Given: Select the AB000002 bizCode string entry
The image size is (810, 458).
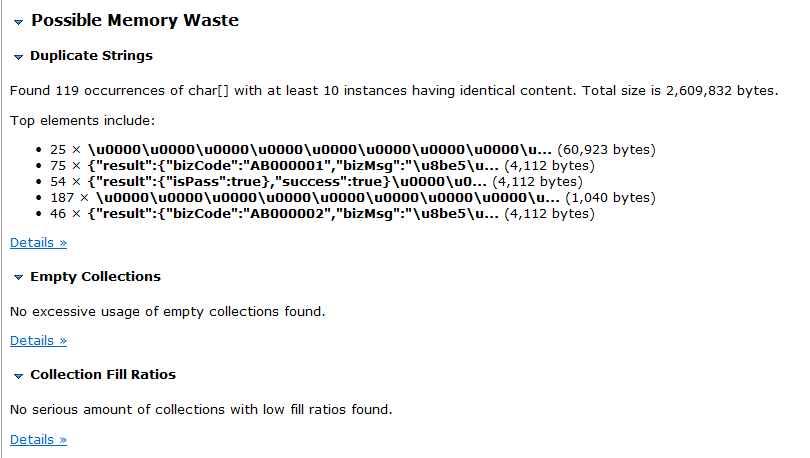Looking at the screenshot, I should coord(322,214).
